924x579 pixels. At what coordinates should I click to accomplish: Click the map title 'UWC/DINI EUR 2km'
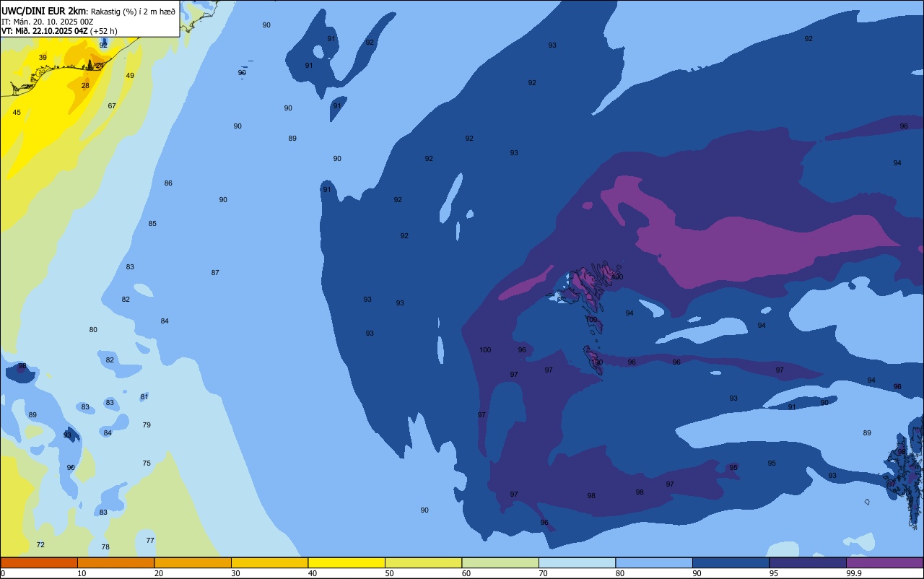(x=43, y=11)
